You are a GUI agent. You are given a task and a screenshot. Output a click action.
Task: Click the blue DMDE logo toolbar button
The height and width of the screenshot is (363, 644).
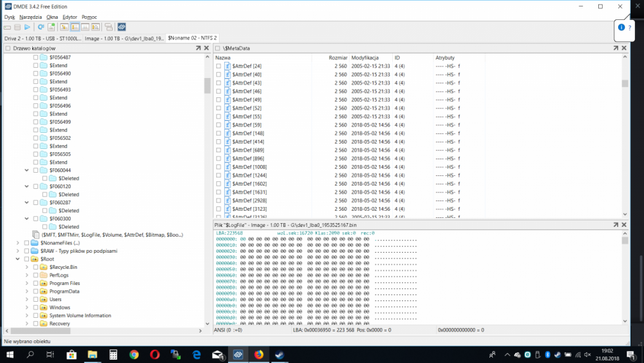[x=122, y=27]
